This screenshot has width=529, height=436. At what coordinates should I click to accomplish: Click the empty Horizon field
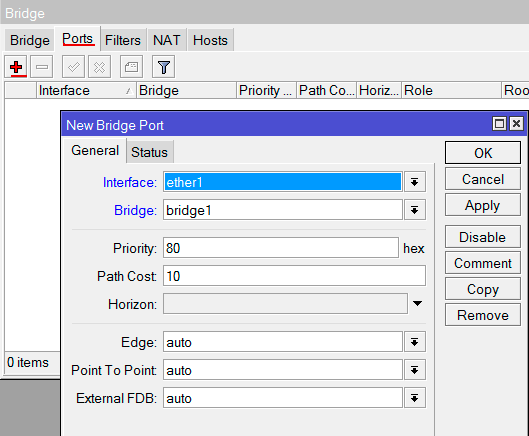coord(285,304)
